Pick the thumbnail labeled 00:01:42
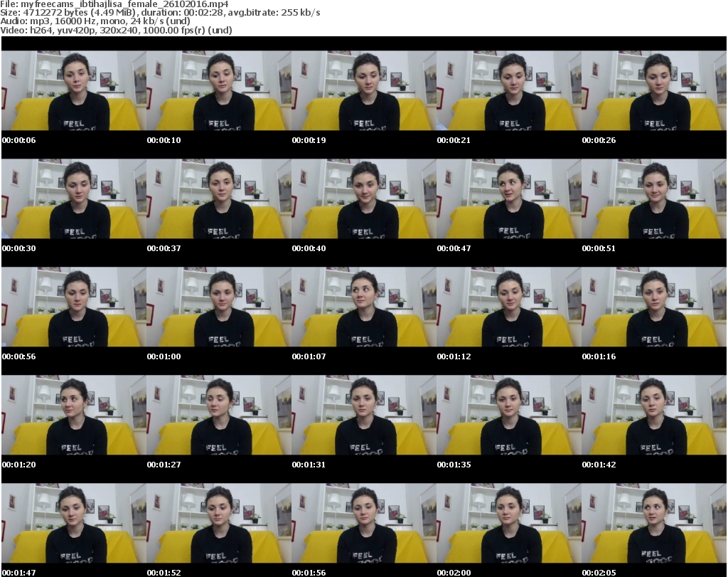The height and width of the screenshot is (577, 728). (x=654, y=415)
